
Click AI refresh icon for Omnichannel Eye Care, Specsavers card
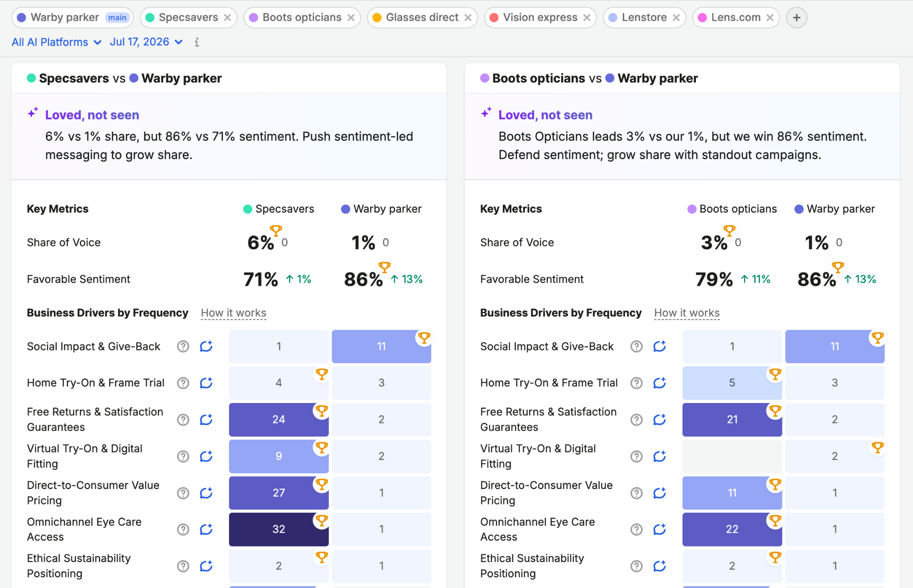pyautogui.click(x=206, y=529)
